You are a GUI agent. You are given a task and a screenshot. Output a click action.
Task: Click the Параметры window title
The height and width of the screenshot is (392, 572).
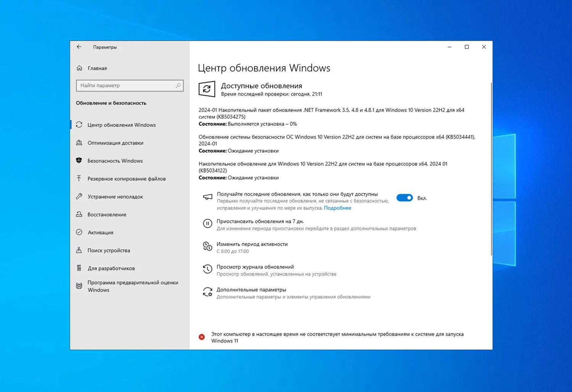pyautogui.click(x=105, y=47)
